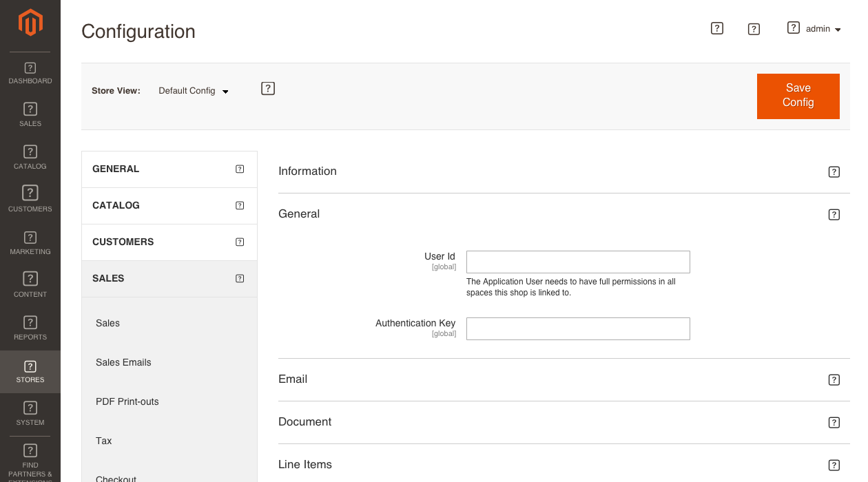The image size is (868, 482).
Task: Click the Magento logo icon
Action: point(30,22)
